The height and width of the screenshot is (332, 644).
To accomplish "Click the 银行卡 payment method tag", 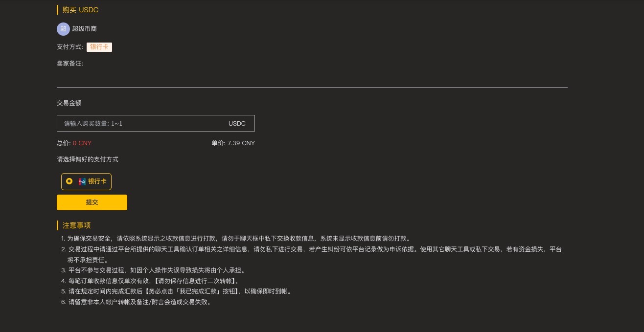I will (99, 47).
